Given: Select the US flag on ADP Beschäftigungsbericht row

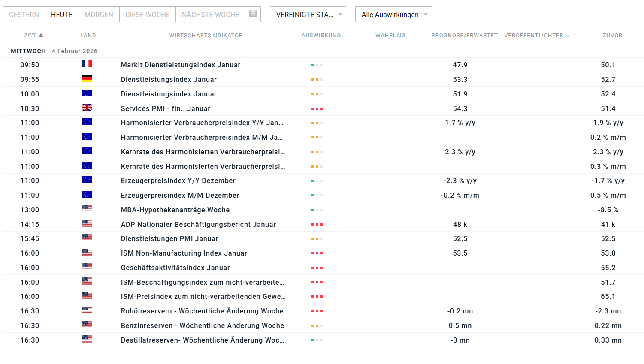Looking at the screenshot, I should coord(87,223).
